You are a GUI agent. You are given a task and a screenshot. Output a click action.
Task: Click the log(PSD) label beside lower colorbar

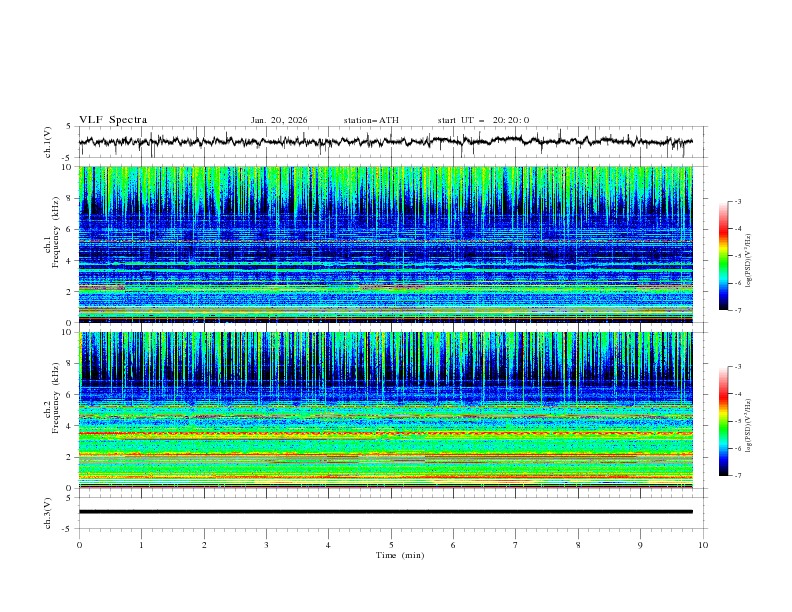coord(749,426)
